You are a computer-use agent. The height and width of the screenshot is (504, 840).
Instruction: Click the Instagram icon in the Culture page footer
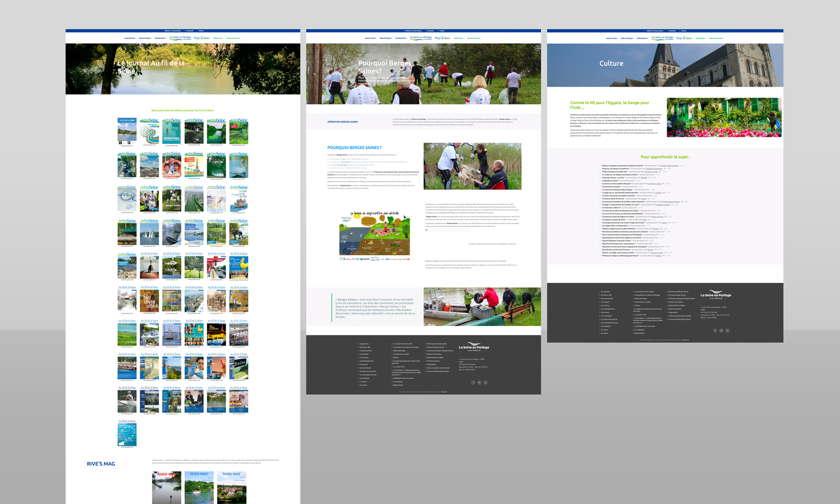pyautogui.click(x=728, y=331)
